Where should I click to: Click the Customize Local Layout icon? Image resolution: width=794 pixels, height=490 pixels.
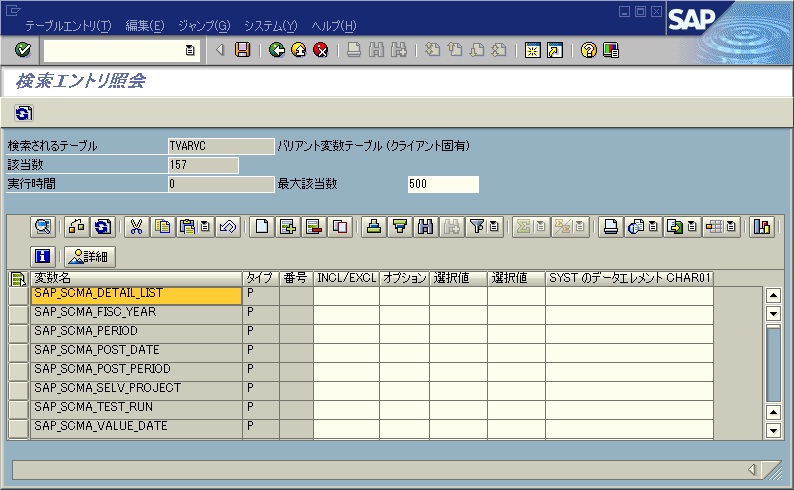point(611,50)
